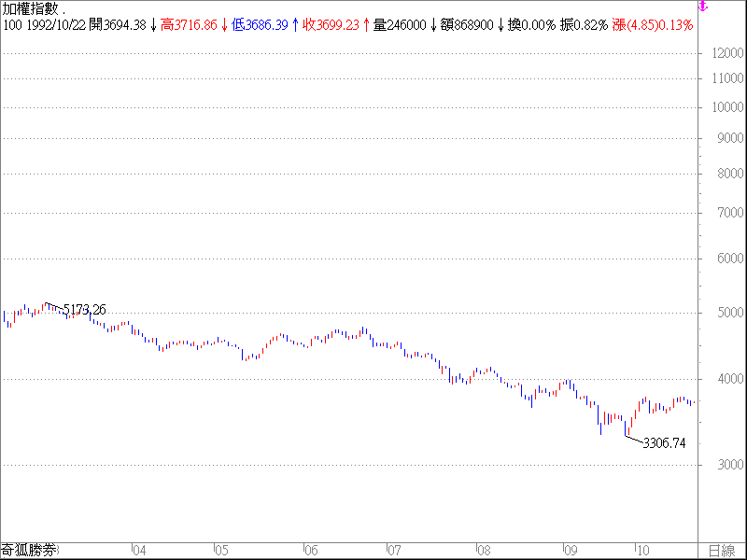This screenshot has width=747, height=560.
Task: Click the 10 month label on time axis
Action: 642,551
